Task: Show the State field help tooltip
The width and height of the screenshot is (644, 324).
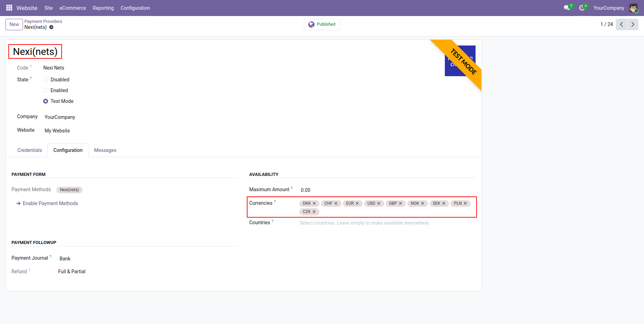Action: (x=31, y=78)
